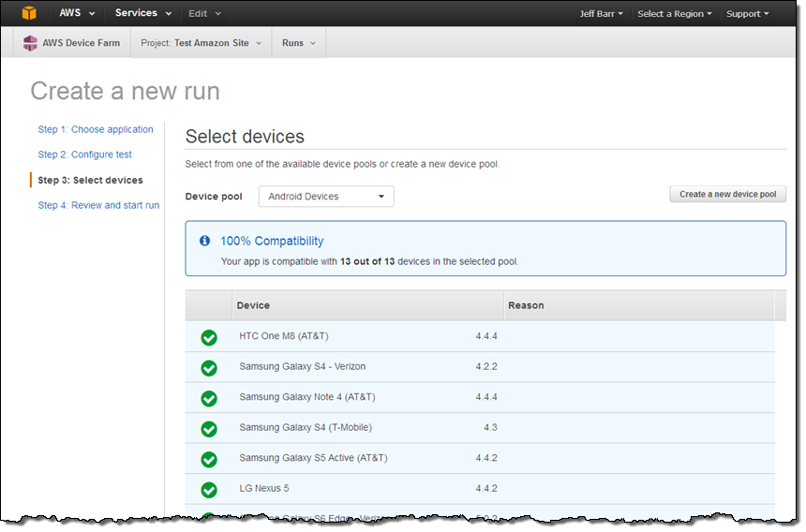Screen dimensions: 806x532
Task: Click the blue info icon beside 100% Compatibility
Action: (x=205, y=241)
